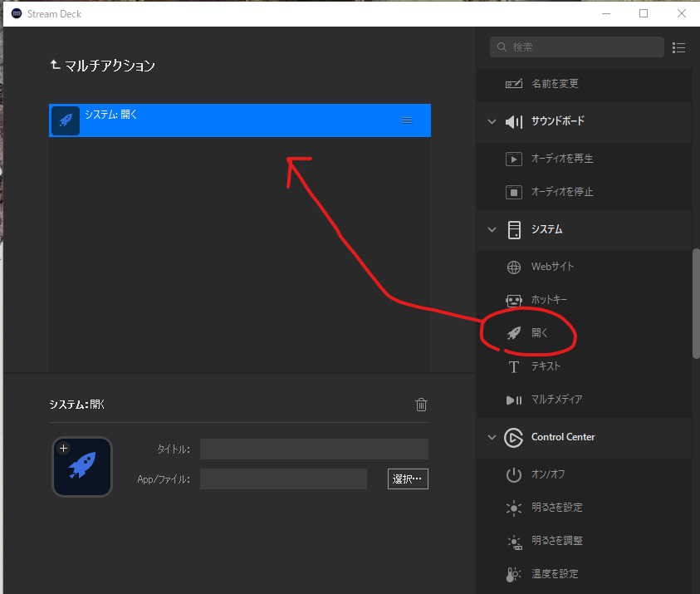This screenshot has width=700, height=594.
Task: Select the マルチメディア label
Action: coord(556,400)
